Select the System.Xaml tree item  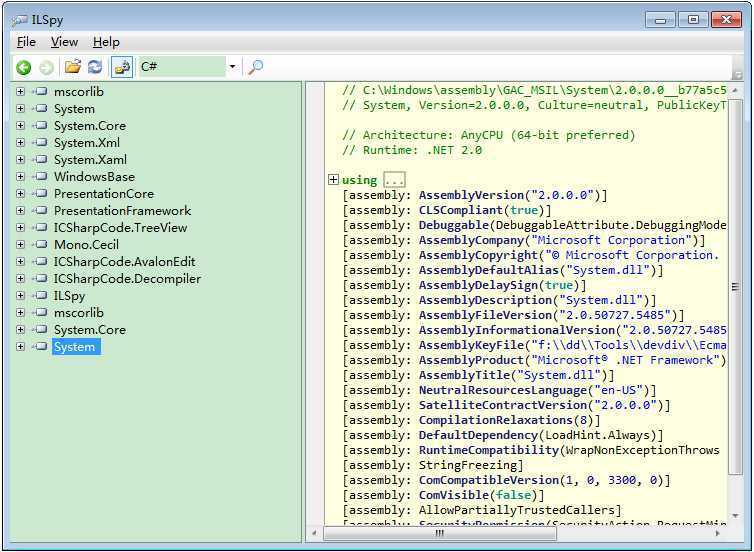pos(90,160)
